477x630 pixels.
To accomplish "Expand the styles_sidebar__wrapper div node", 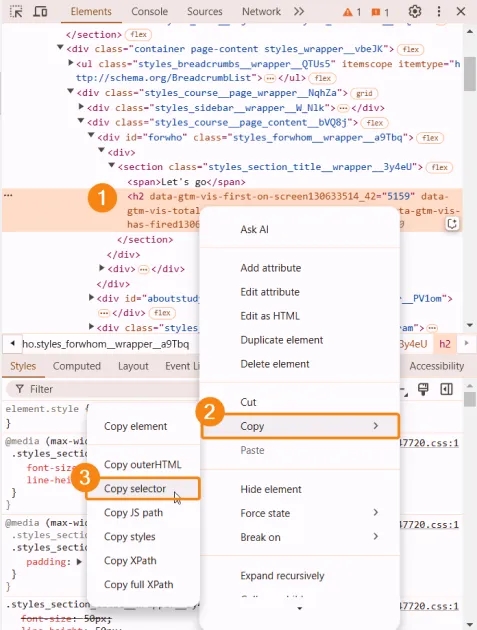I will pyautogui.click(x=81, y=107).
